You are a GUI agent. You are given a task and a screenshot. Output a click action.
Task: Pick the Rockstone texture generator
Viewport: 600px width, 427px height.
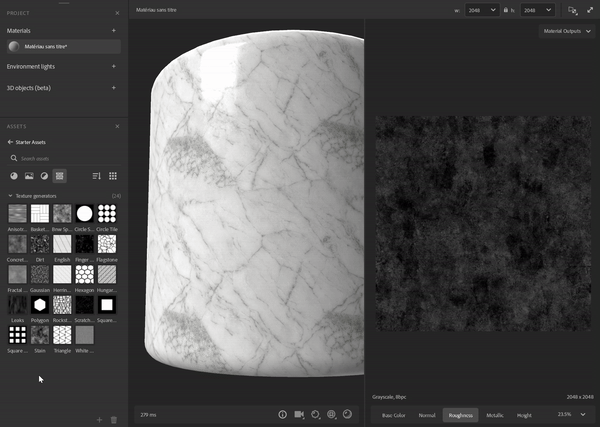pyautogui.click(x=62, y=305)
